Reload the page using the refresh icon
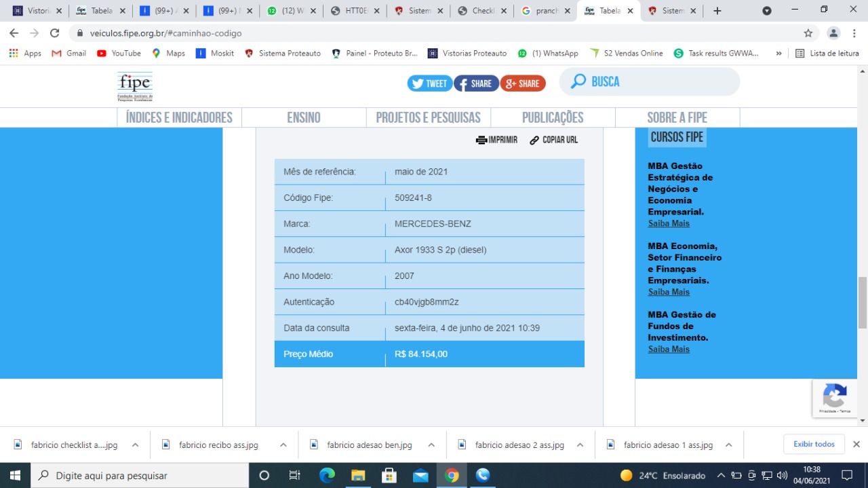 tap(55, 33)
